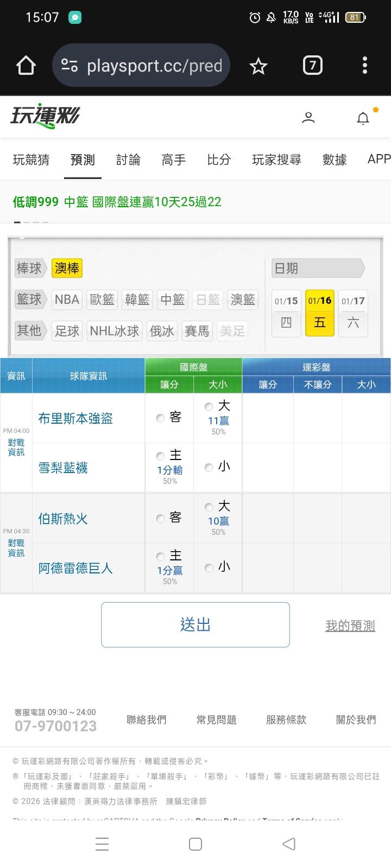391x868 pixels.
Task: Open 伯斯熱火 team info
Action: pos(63,519)
